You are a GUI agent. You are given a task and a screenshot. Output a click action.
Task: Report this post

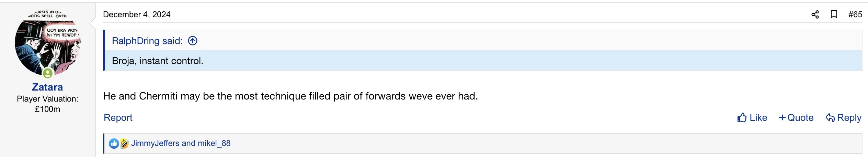118,118
